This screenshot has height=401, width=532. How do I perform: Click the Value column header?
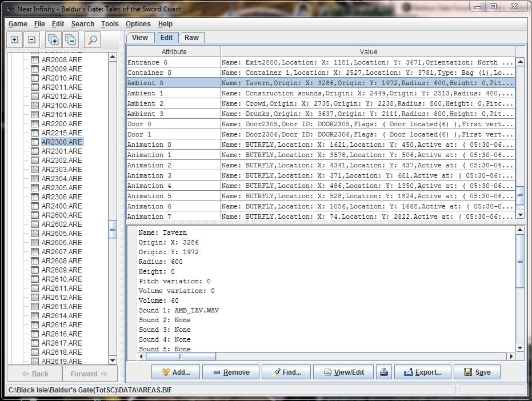(368, 51)
